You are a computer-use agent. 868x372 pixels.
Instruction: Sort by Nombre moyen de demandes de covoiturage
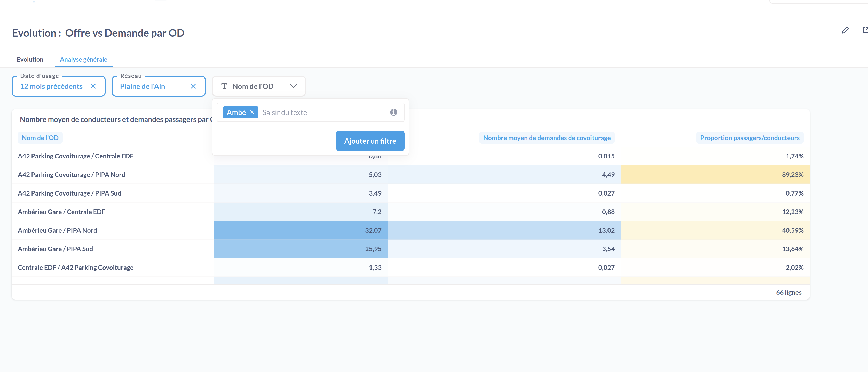(547, 138)
